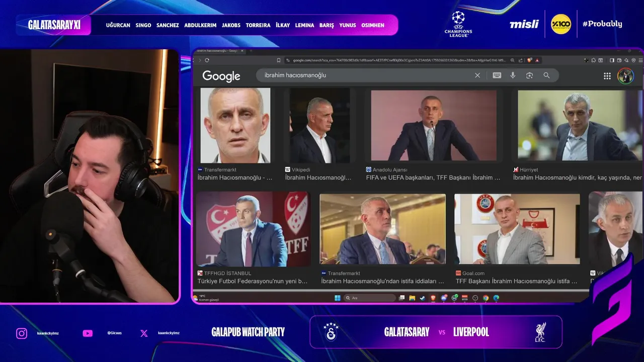Viewport: 644px width, 362px height.
Task: Open Microsoft Edge from the taskbar
Action: 496,298
